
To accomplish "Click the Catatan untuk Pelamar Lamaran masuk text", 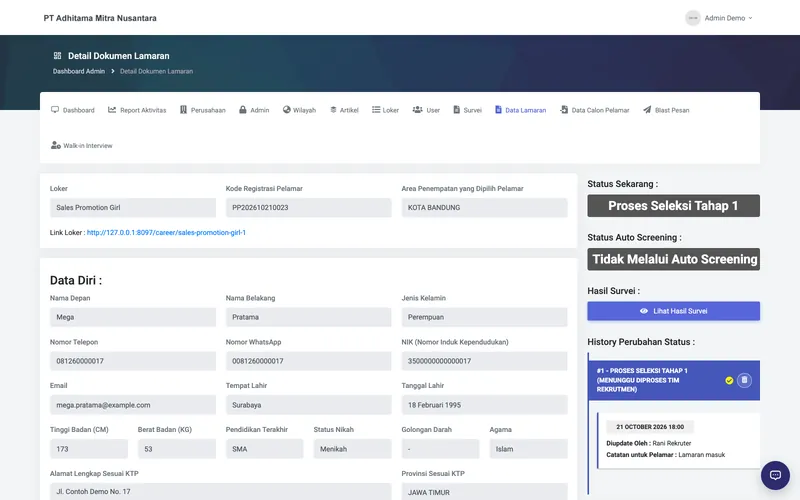I will point(665,455).
